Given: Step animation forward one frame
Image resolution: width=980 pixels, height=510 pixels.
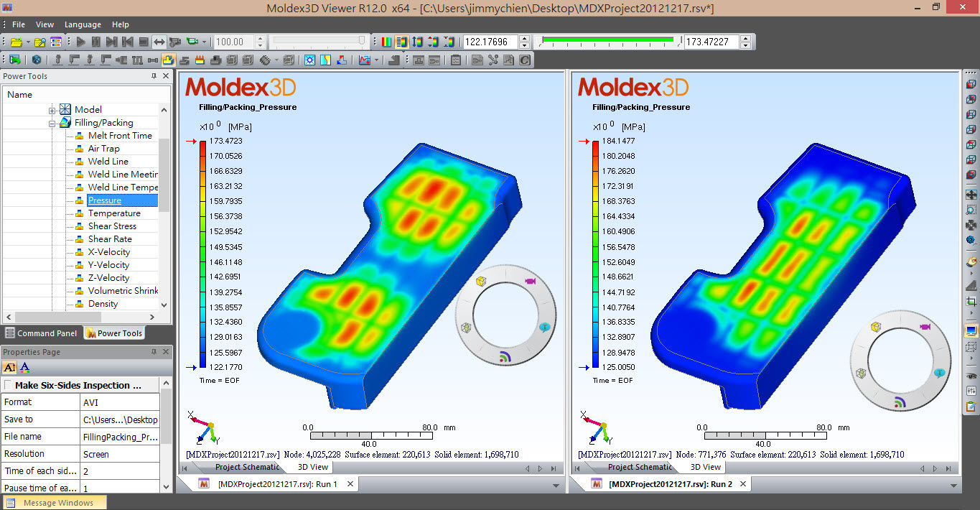Looking at the screenshot, I should 112,42.
